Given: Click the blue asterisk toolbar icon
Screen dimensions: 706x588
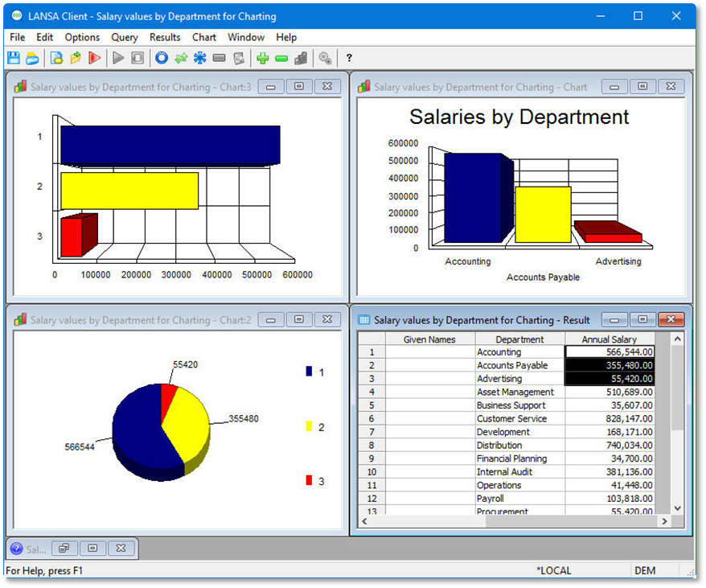Looking at the screenshot, I should 200,58.
